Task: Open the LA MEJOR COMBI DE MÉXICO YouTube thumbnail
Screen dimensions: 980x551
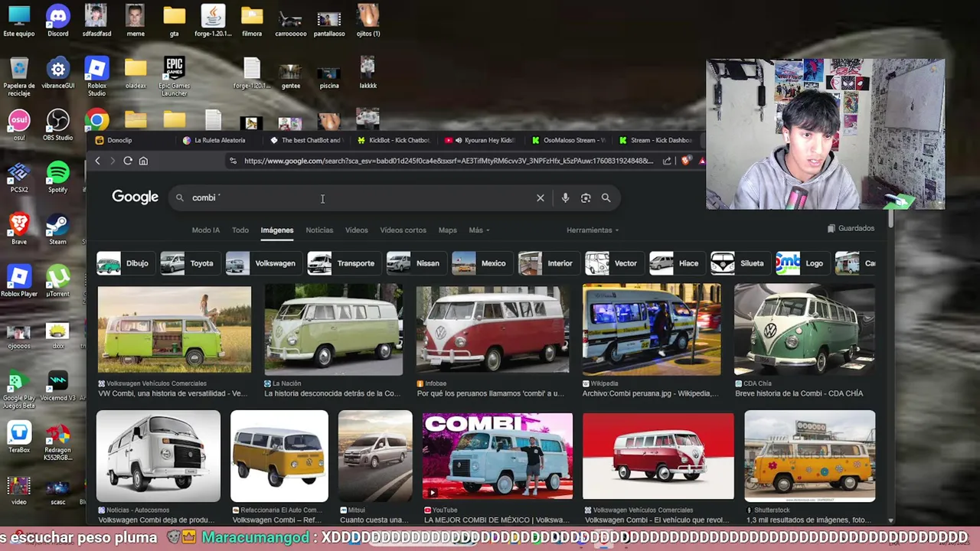Action: [x=498, y=456]
